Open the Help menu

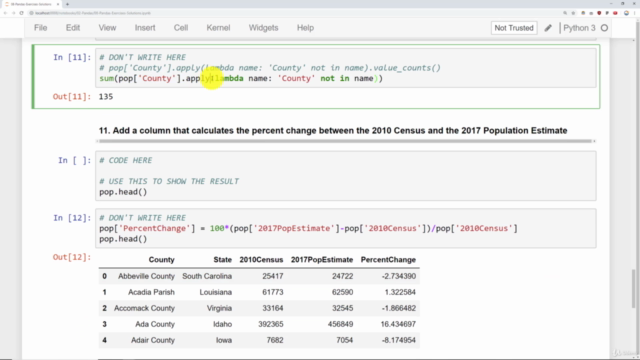tap(305, 28)
